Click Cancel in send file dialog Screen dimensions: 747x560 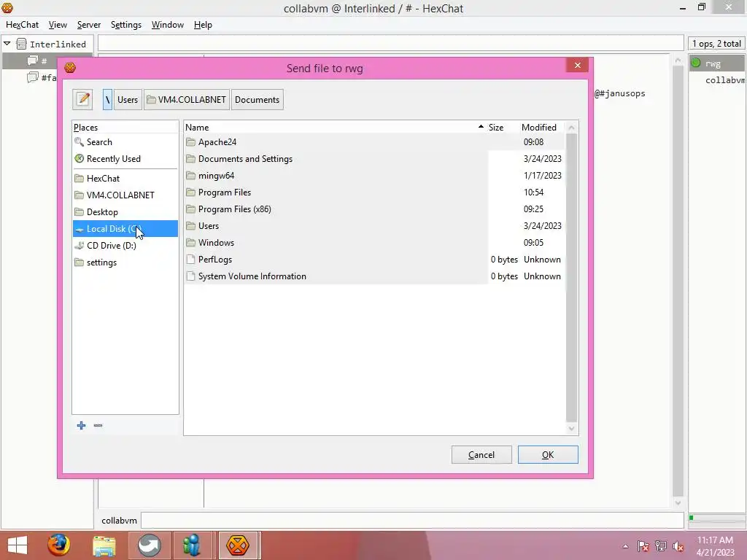[481, 455]
